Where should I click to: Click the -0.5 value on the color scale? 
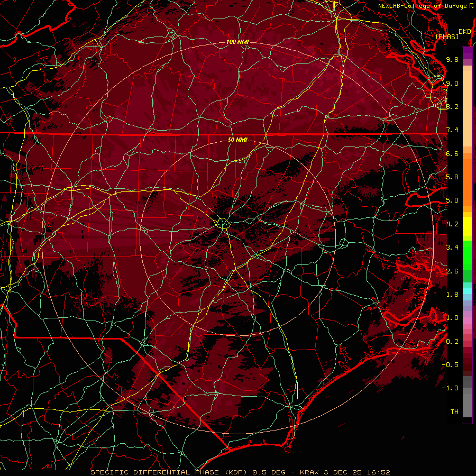click(x=450, y=365)
